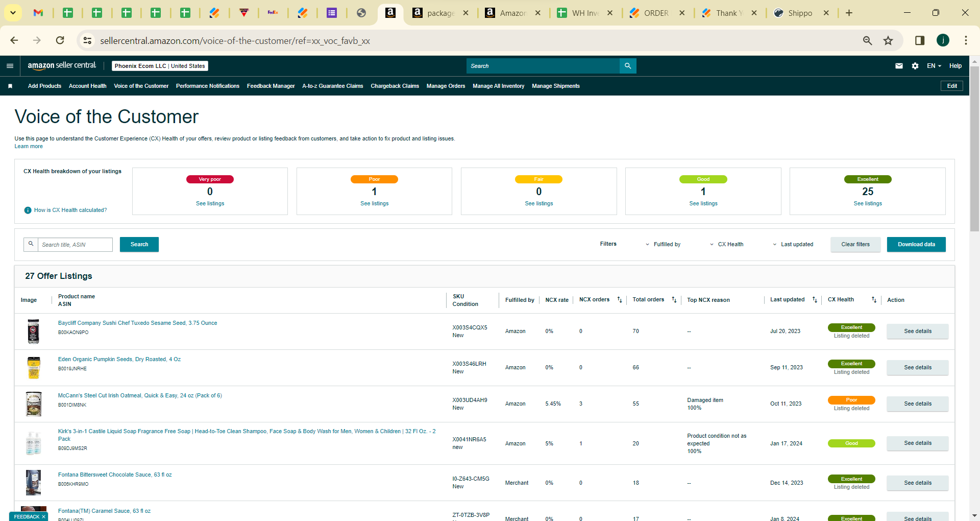Viewport: 980px width, 521px height.
Task: See listings under Poor CX Health
Action: click(375, 204)
